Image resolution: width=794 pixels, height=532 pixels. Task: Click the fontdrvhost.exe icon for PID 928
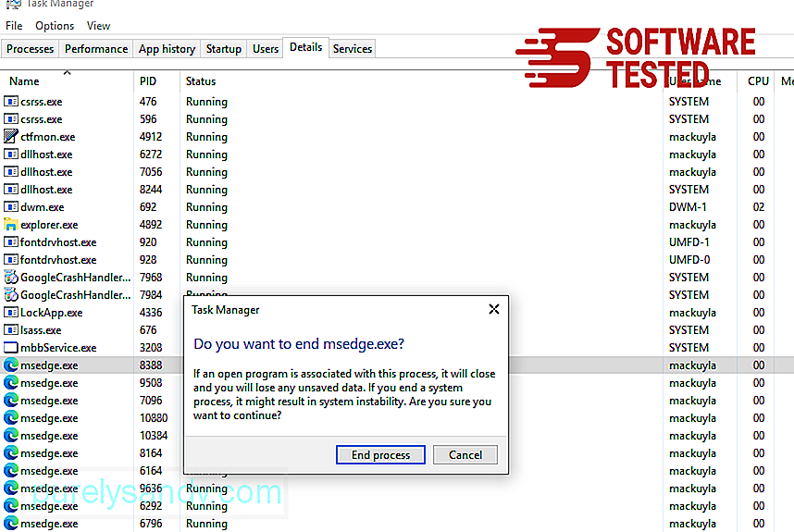coord(10,260)
